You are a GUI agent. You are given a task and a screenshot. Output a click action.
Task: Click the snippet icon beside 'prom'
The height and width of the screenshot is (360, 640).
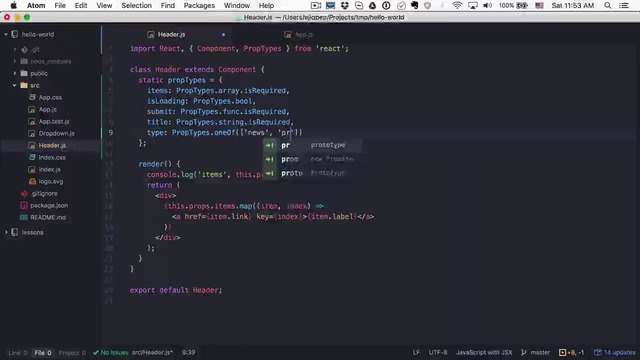click(269, 159)
